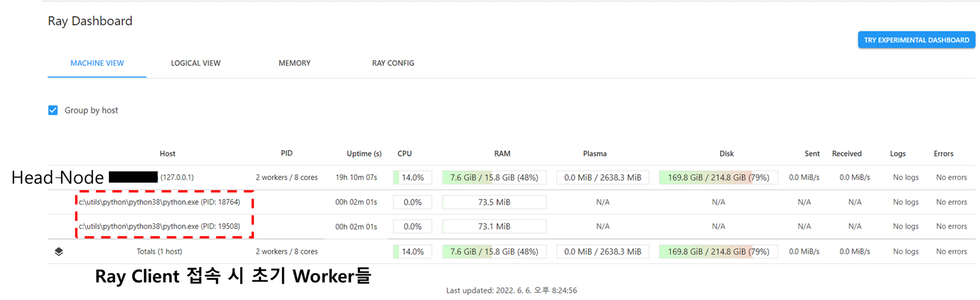The height and width of the screenshot is (300, 980).
Task: Click the Received column header
Action: [x=847, y=154]
